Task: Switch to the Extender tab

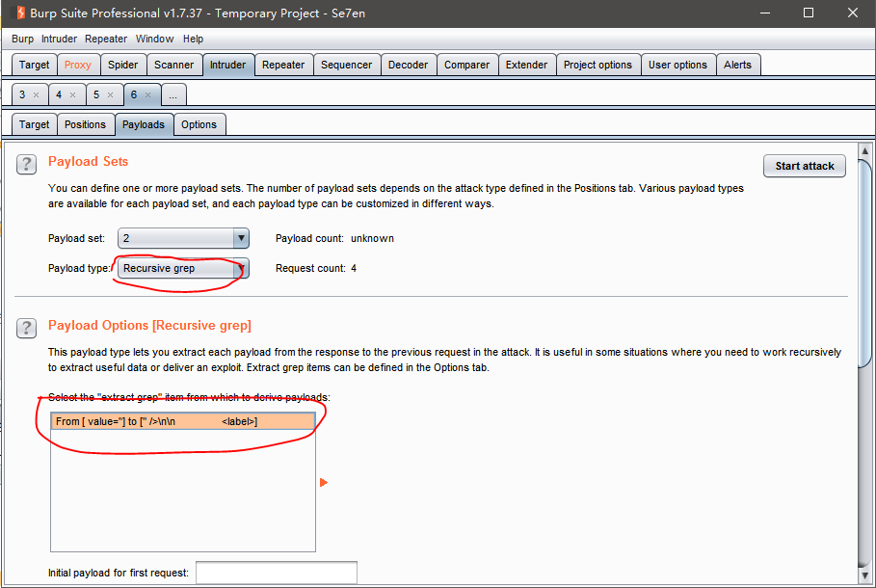Action: pos(526,65)
